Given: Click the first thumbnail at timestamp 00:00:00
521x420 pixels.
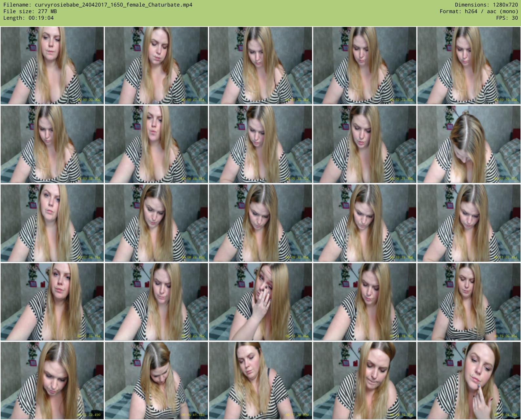Looking at the screenshot, I should [52, 66].
